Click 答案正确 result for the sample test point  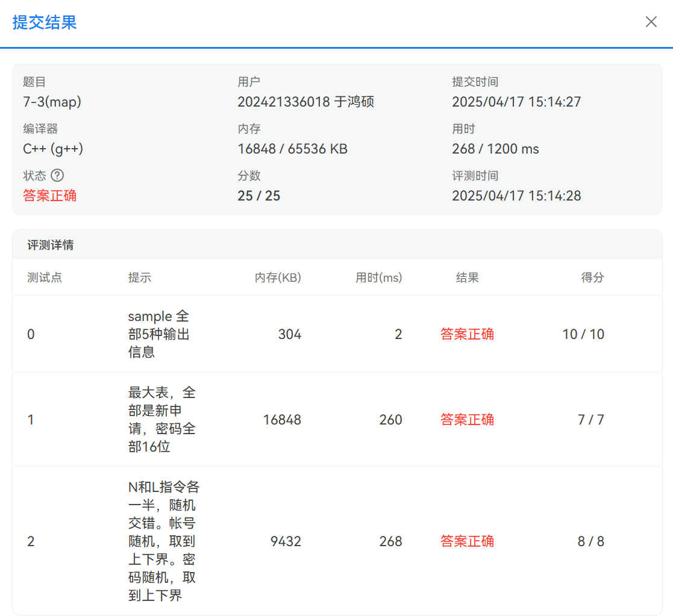point(467,334)
